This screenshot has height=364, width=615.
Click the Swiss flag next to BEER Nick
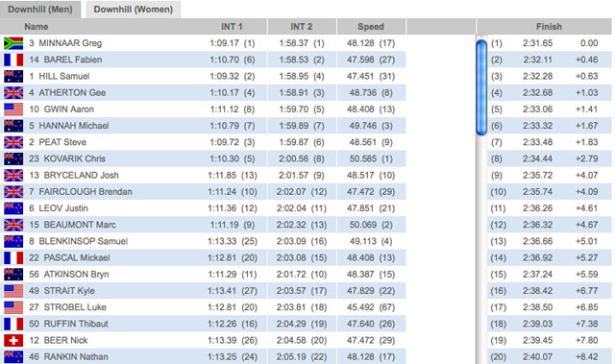(x=13, y=340)
